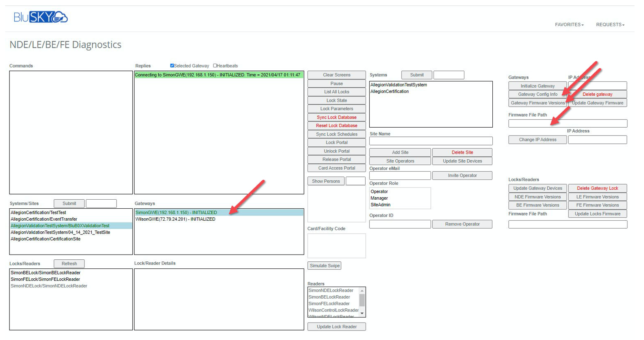Refresh the Locks/Readers list
644x340 pixels.
click(69, 264)
